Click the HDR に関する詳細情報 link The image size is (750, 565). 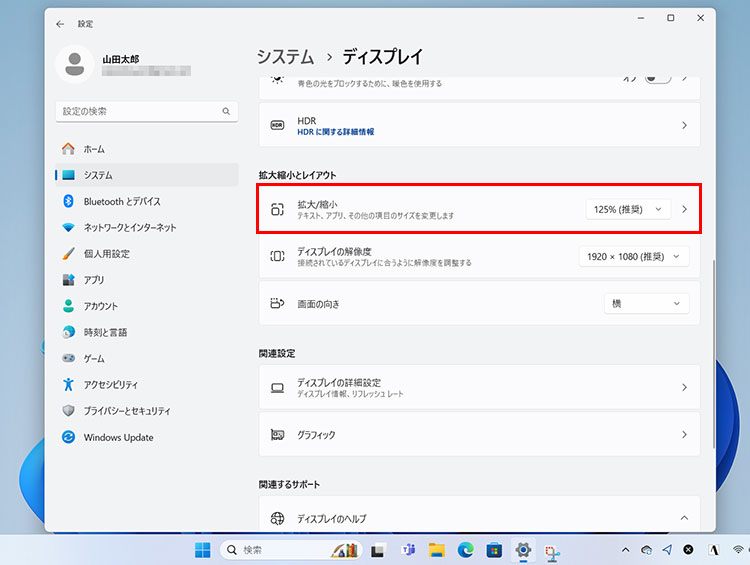335,132
